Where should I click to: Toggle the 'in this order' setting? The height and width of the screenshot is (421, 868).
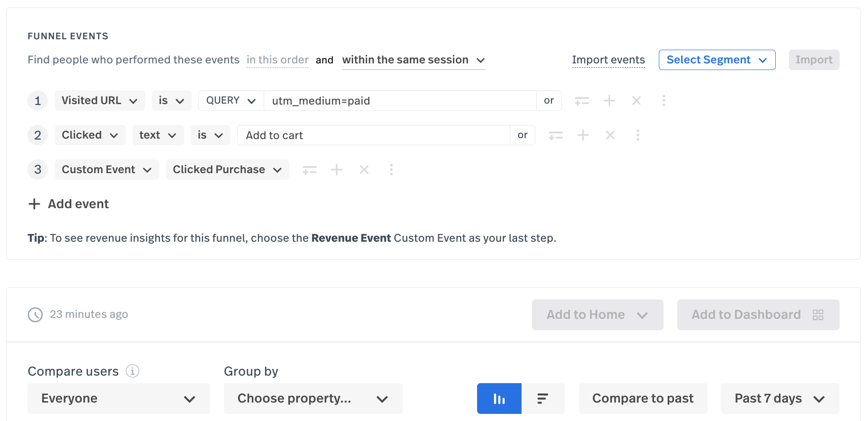point(277,60)
